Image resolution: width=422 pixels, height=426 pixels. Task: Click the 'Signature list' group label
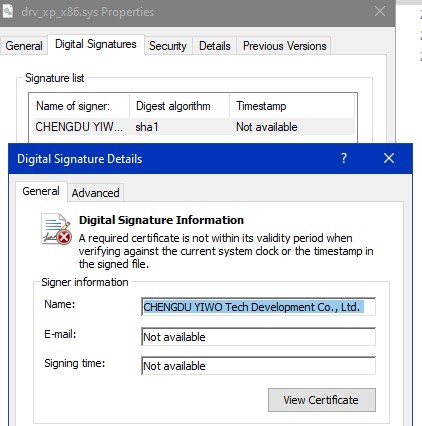[x=54, y=78]
